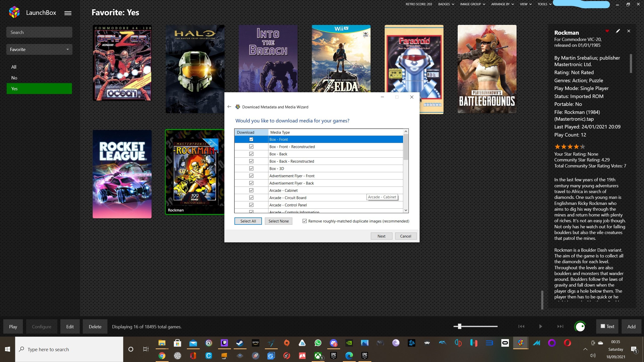
Task: Close the Rockman details panel
Action: point(629,31)
